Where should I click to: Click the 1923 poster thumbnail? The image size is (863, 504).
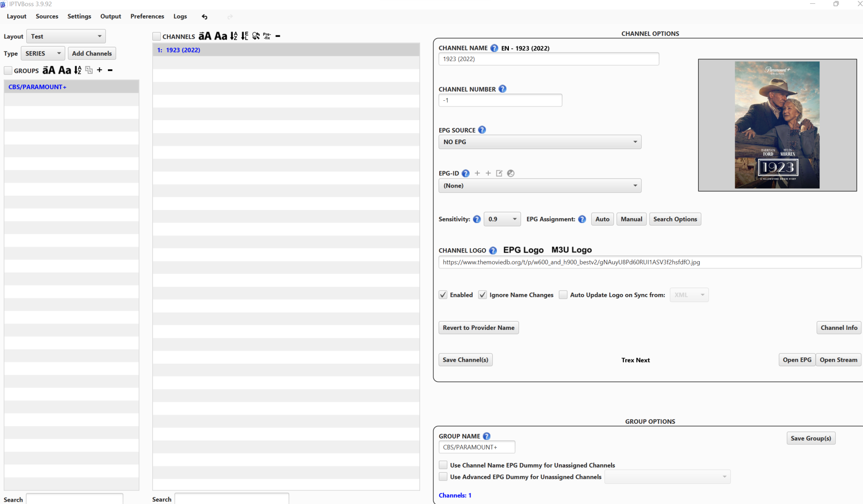click(777, 125)
